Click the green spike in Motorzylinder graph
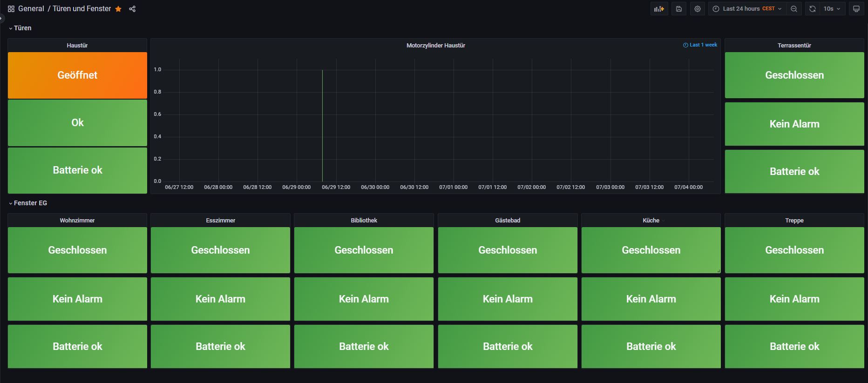 pos(322,126)
